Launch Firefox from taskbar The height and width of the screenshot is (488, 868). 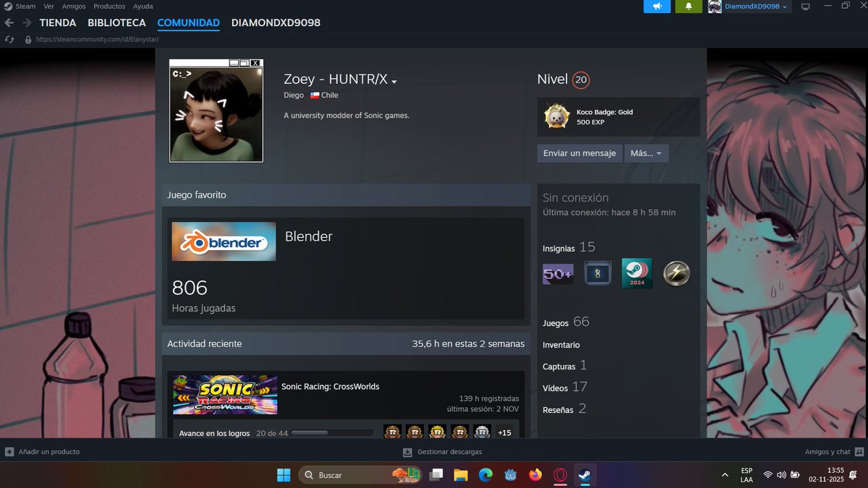[535, 475]
